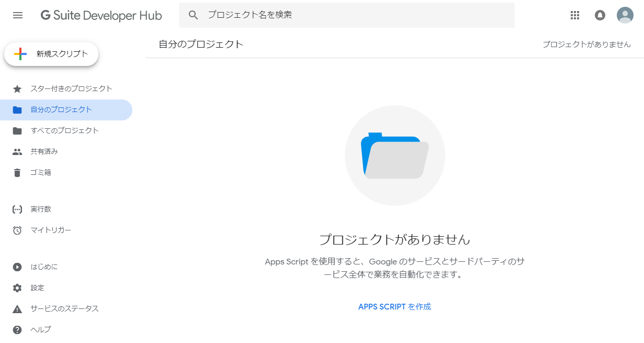Click the 自分のプロジェクト page heading
The width and height of the screenshot is (644, 343).
coord(201,45)
